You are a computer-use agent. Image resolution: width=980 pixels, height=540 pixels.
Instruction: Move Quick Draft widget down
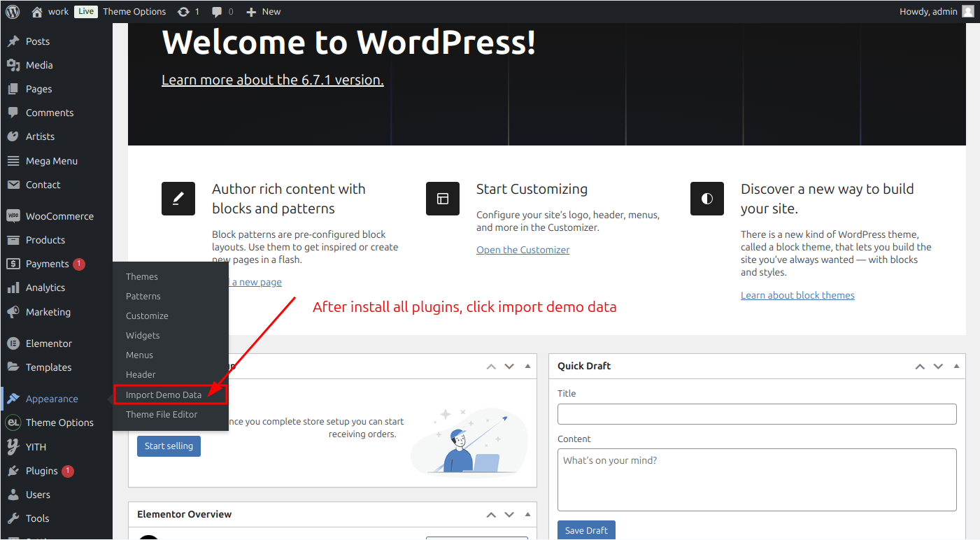(x=938, y=367)
